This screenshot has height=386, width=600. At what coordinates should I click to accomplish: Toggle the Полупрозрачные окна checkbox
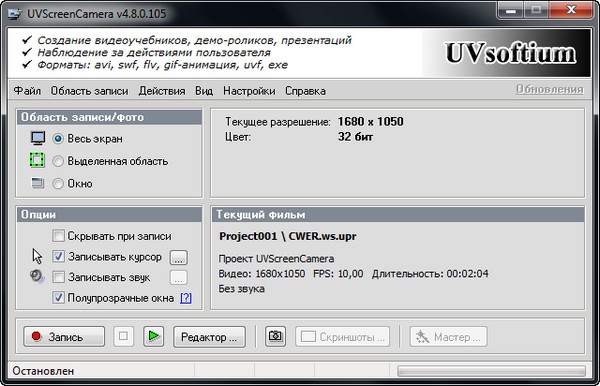coord(58,297)
